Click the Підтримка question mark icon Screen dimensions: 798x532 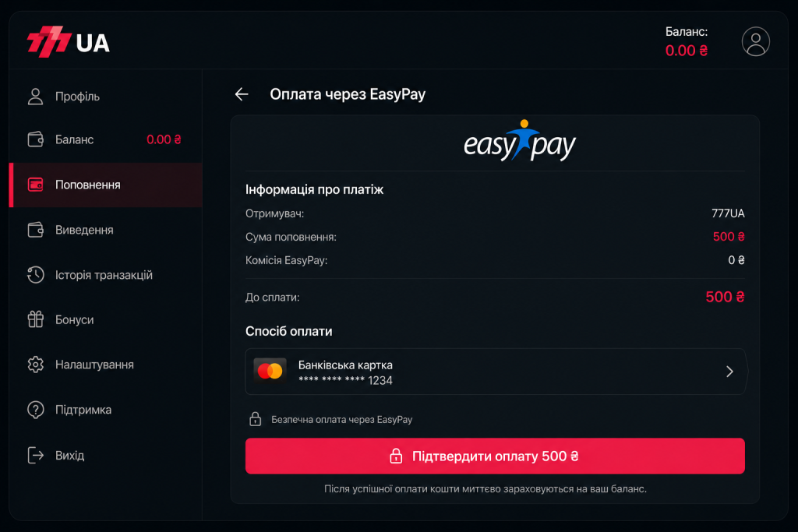point(35,410)
